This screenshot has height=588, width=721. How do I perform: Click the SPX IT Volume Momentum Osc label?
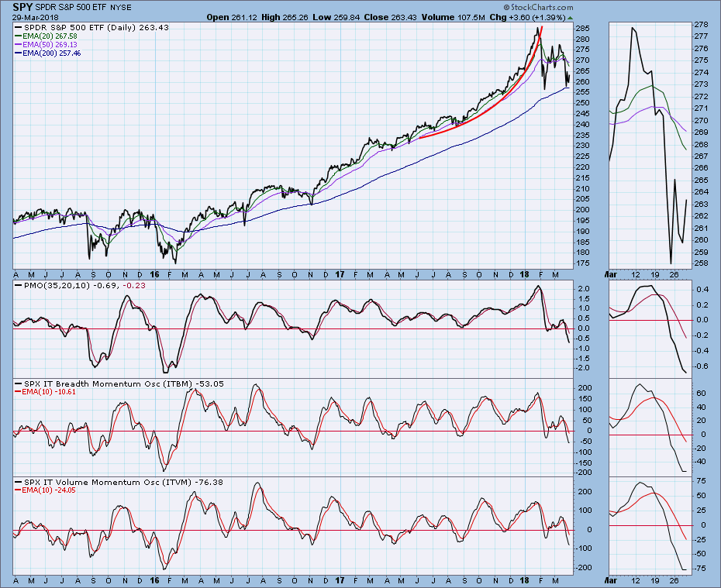pyautogui.click(x=119, y=482)
